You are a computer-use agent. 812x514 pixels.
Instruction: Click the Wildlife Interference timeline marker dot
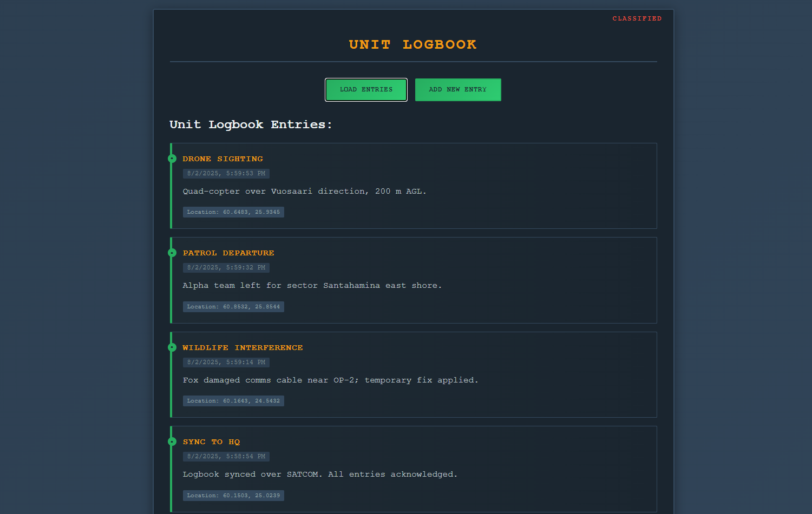(172, 347)
